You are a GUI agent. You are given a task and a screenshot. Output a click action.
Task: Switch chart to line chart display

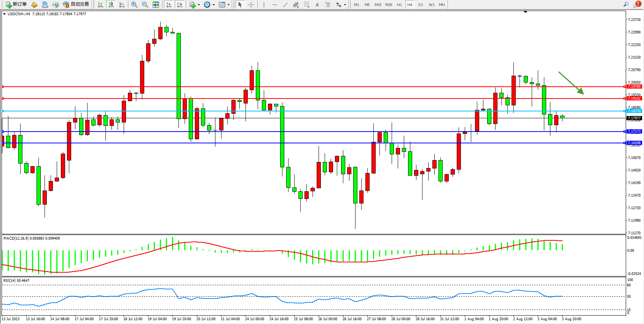(x=122, y=5)
